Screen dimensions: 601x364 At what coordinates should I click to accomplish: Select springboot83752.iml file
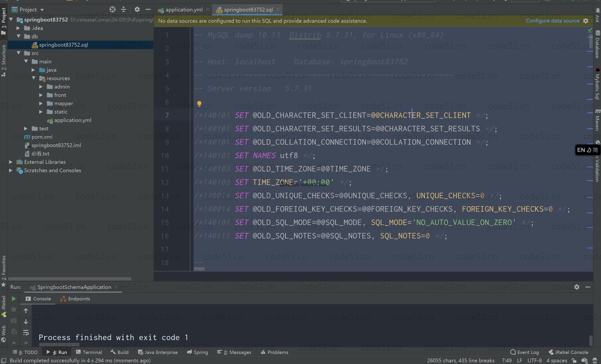56,145
